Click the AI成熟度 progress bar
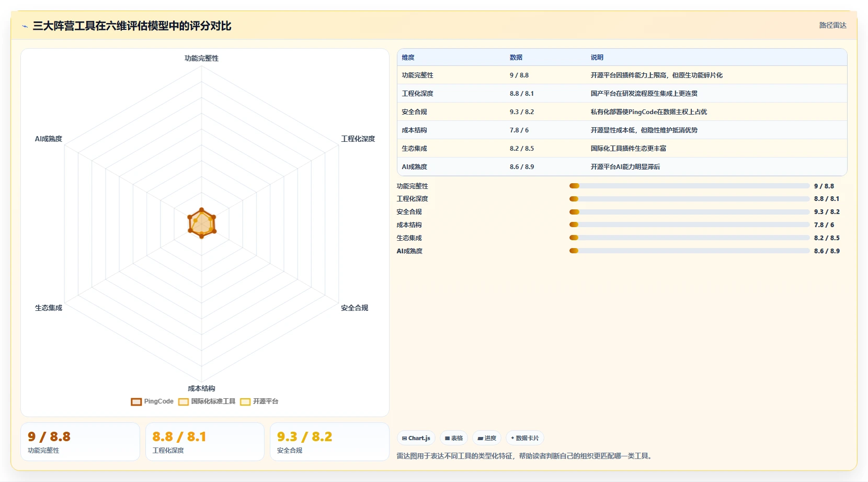Viewport: 868px width, 482px height. 689,251
